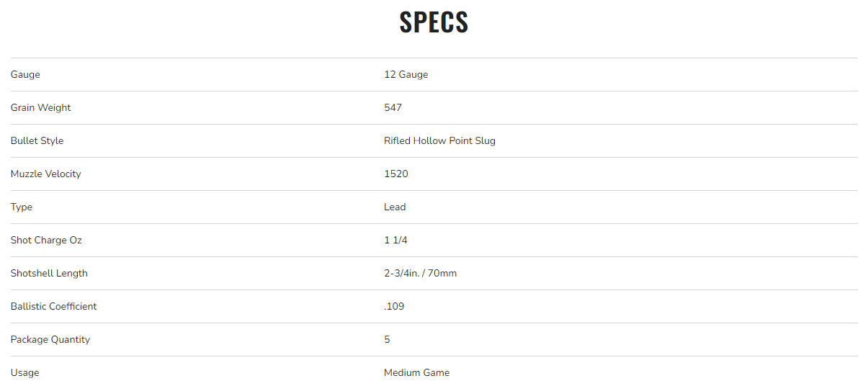Click the Shot Charge Oz label
The width and height of the screenshot is (868, 386).
[46, 241]
